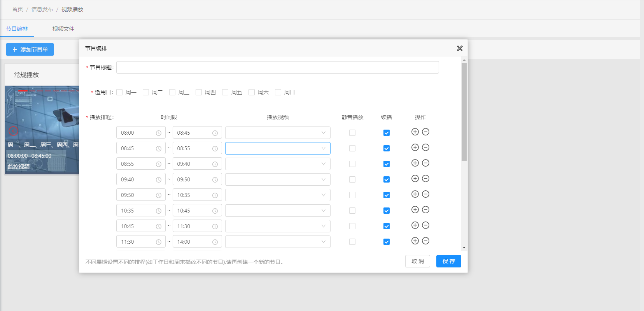The width and height of the screenshot is (644, 311).
Task: Open video dropdown for 08:55–09:40 row
Action: [x=278, y=164]
